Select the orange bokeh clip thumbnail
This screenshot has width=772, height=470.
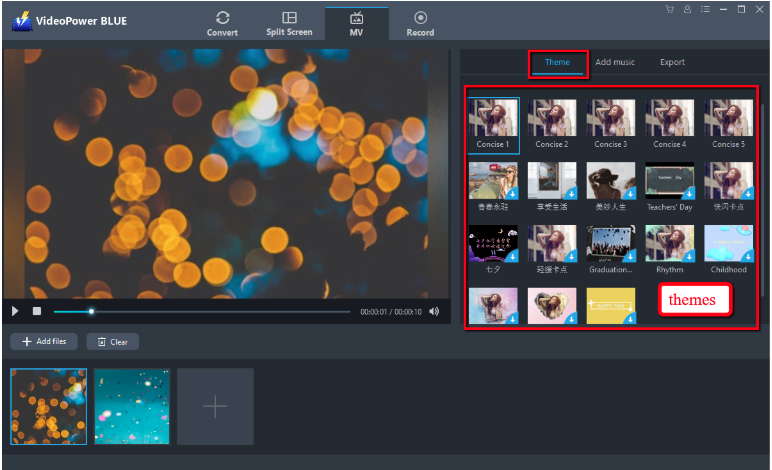coord(48,407)
